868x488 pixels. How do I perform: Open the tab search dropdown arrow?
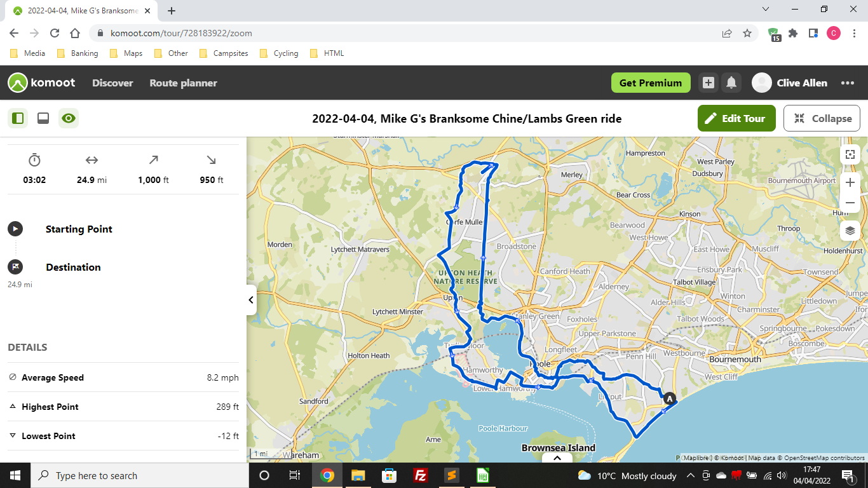[766, 9]
